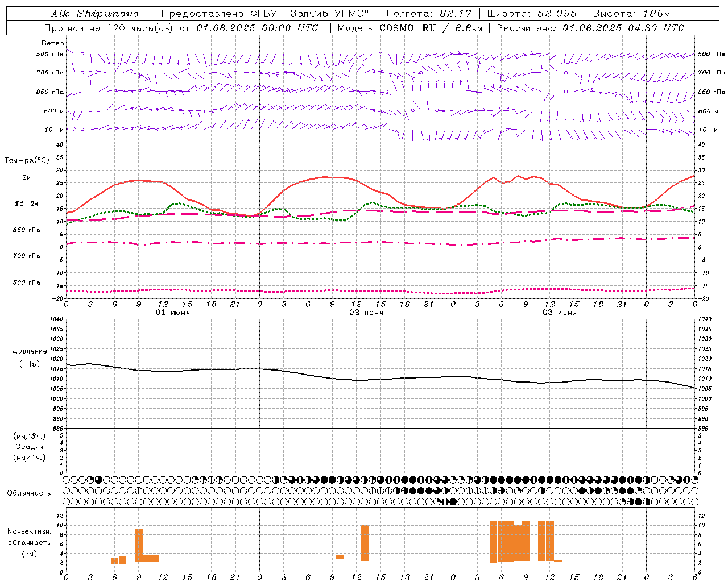Viewport: 728px width, 582px height.
Task: Click the Облачность cloud cover label
Action: 29,493
